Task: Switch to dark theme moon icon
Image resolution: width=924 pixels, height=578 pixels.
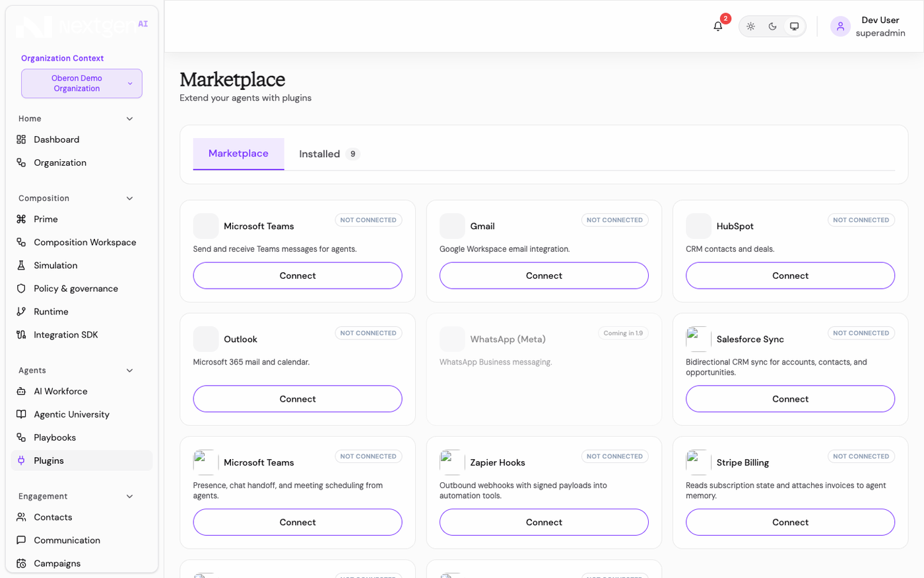Action: click(x=772, y=26)
